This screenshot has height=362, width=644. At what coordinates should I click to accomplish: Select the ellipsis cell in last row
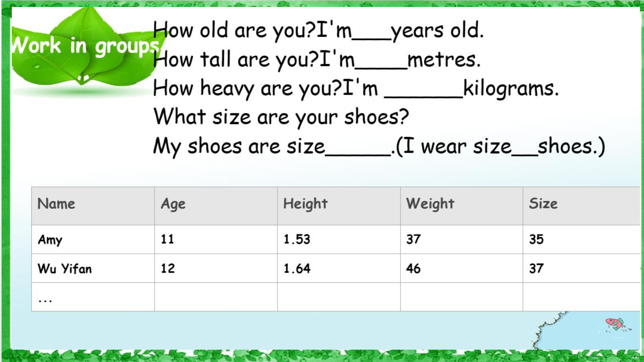(93, 297)
